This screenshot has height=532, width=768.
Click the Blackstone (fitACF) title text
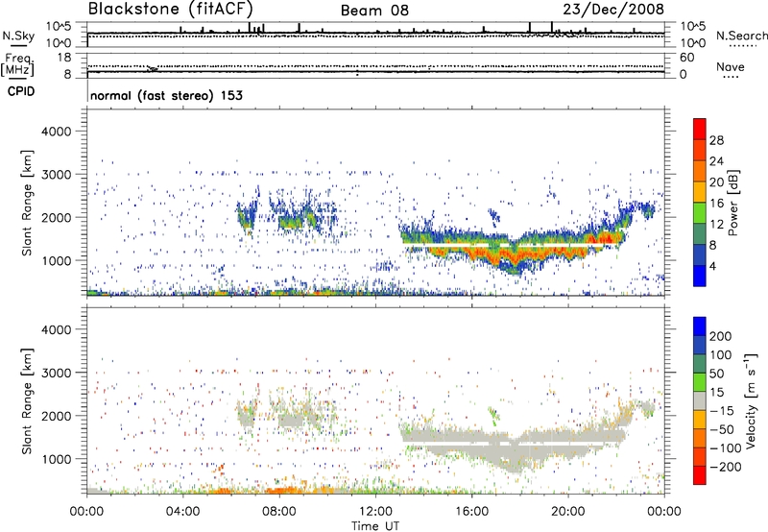(x=170, y=10)
